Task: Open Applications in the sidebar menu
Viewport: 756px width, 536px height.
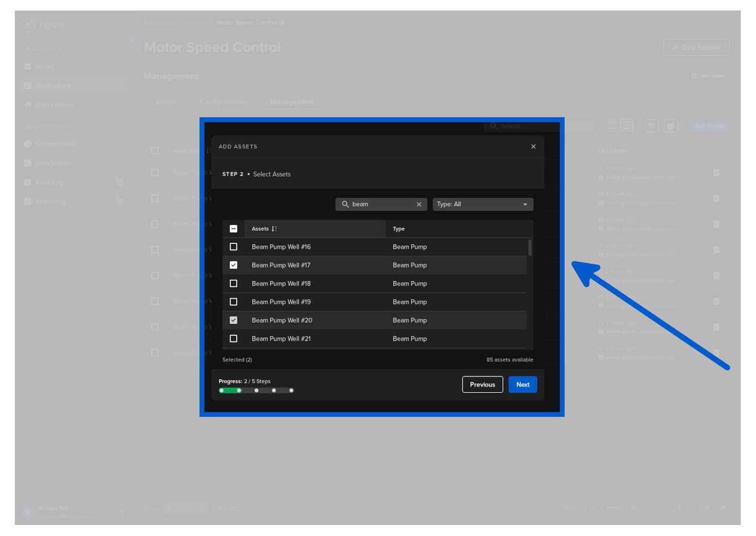Action: (53, 86)
